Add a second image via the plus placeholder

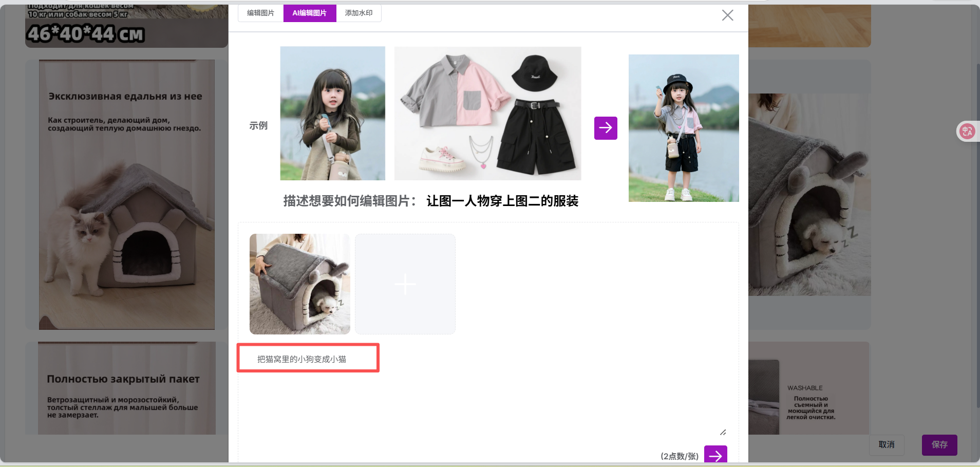point(405,284)
